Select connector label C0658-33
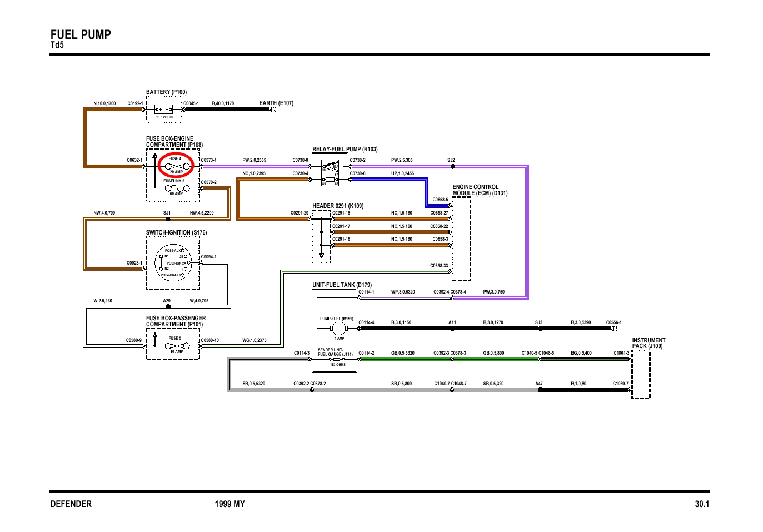 tap(438, 266)
